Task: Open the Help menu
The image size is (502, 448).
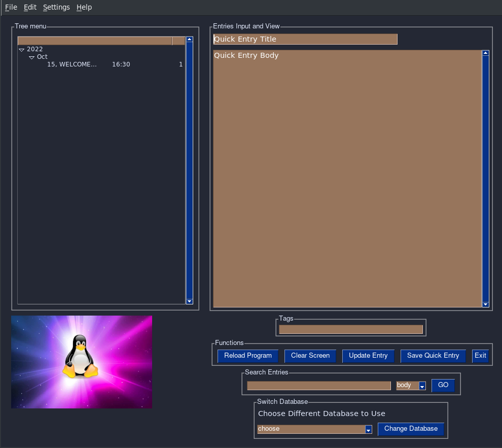Action: tap(84, 7)
